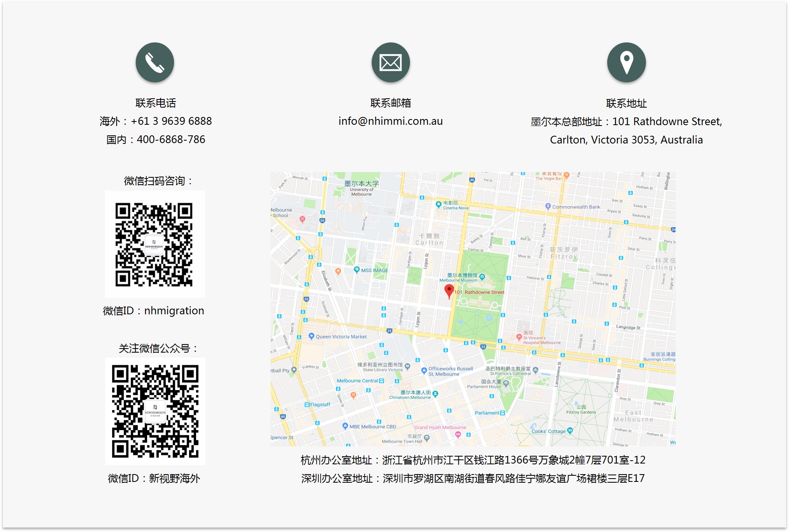
Task: Click the St Patrick's Cathedral marker
Action: (536, 370)
